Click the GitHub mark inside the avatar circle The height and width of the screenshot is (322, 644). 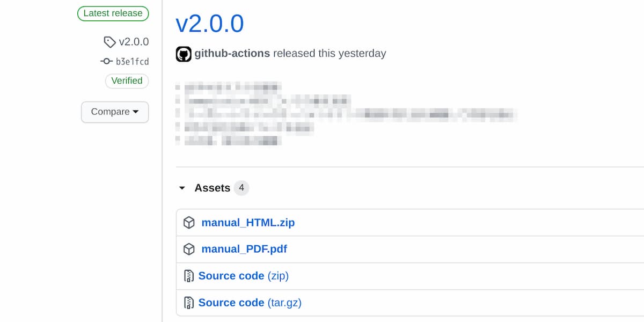(x=184, y=54)
